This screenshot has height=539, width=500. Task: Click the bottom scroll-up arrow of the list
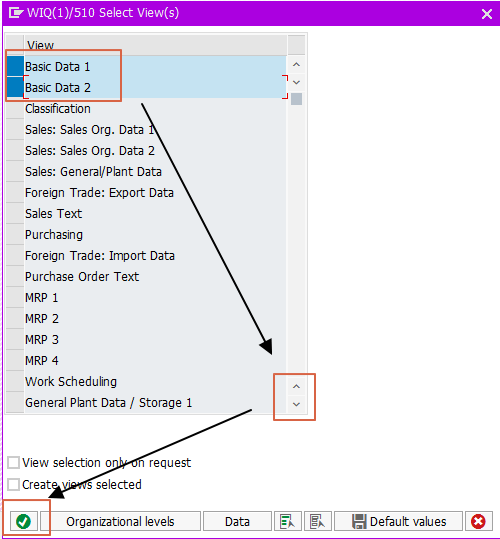tap(296, 387)
